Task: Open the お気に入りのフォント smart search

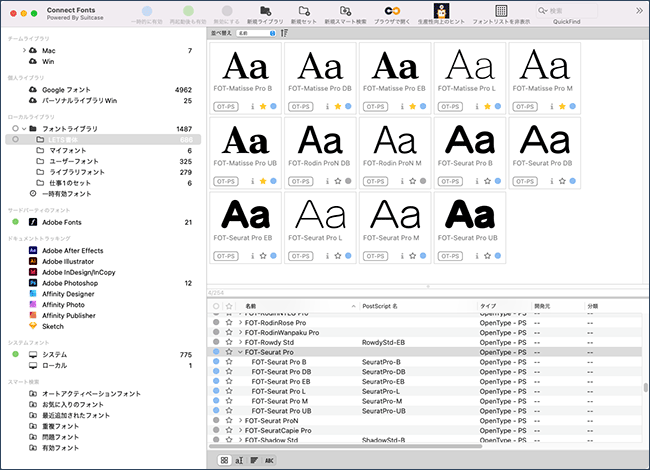Action: coord(73,405)
